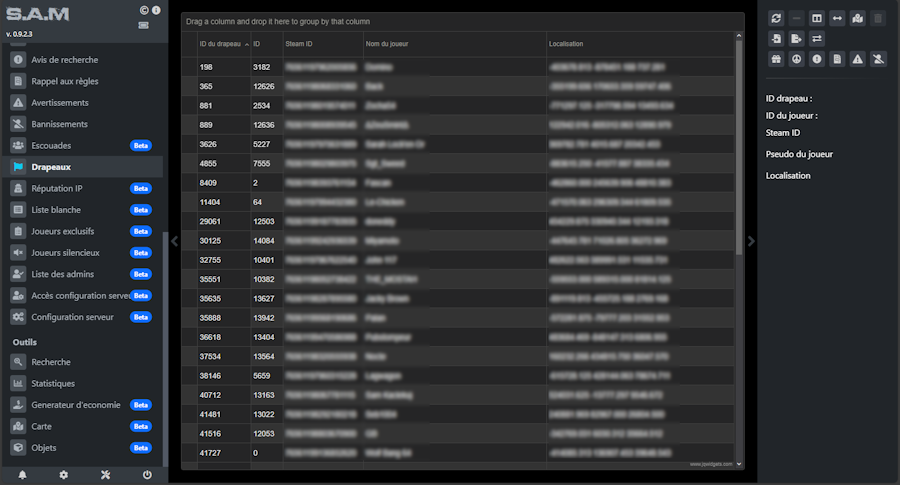Open the tools wrench icon in footer

105,475
